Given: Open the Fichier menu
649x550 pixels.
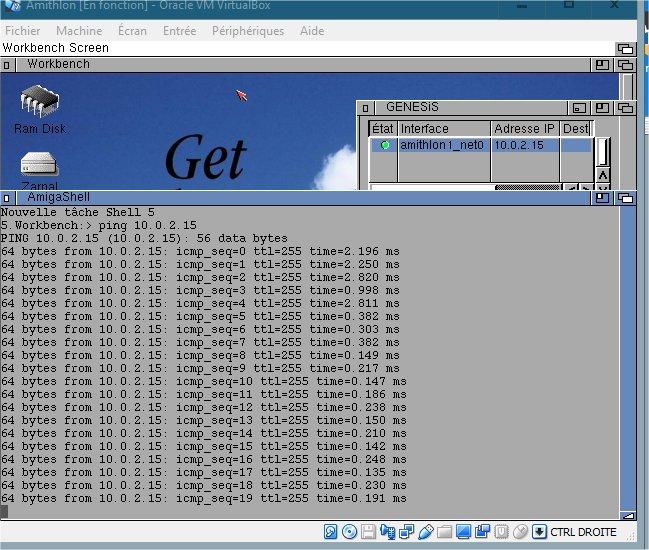Looking at the screenshot, I should tap(22, 31).
